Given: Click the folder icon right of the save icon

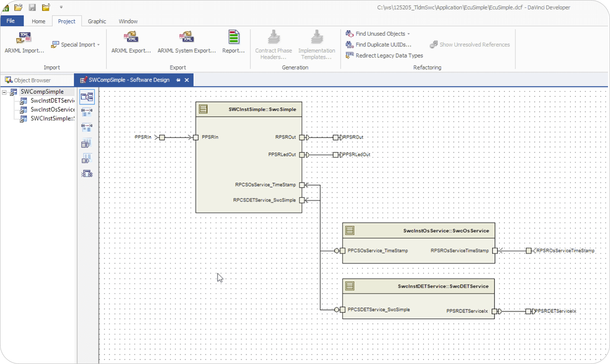Looking at the screenshot, I should tap(46, 8).
